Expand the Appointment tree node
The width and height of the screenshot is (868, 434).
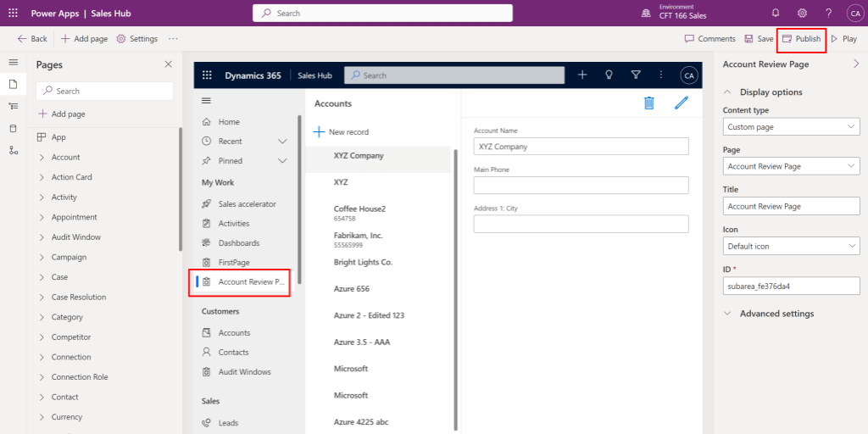(x=42, y=217)
